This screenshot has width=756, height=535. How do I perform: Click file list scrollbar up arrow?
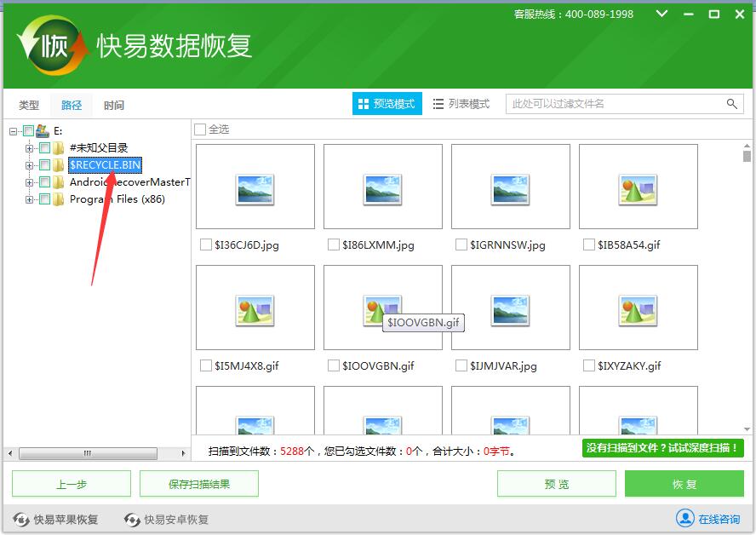(x=747, y=146)
